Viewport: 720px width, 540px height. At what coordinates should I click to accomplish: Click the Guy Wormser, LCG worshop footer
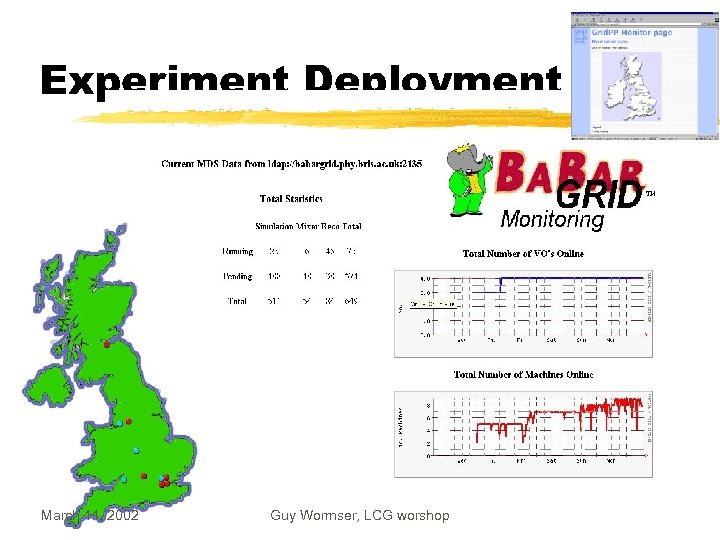[360, 515]
